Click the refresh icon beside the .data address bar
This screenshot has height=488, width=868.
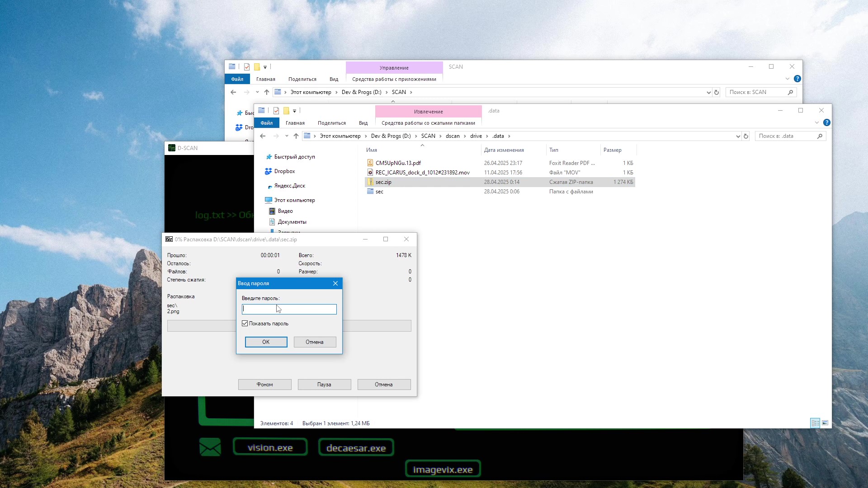pyautogui.click(x=746, y=136)
